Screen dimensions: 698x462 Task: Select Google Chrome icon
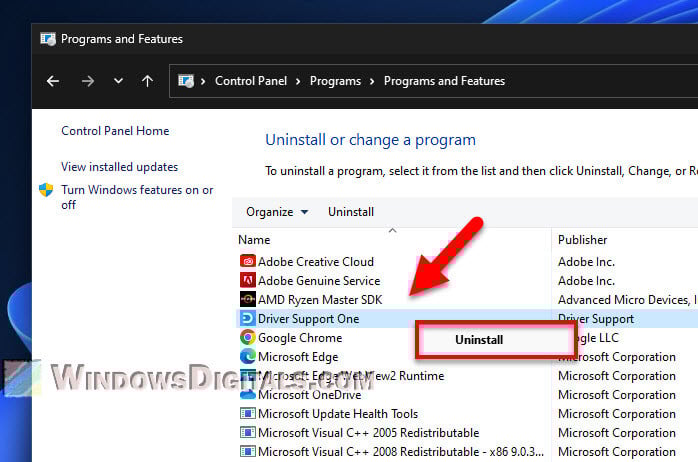248,337
